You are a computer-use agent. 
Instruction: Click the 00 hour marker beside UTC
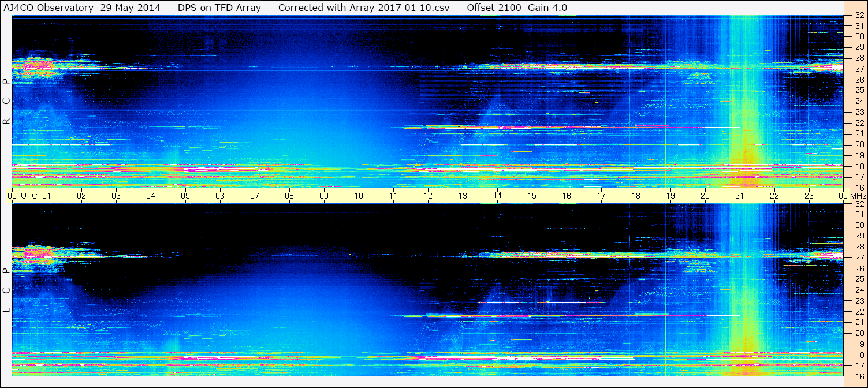click(x=12, y=196)
